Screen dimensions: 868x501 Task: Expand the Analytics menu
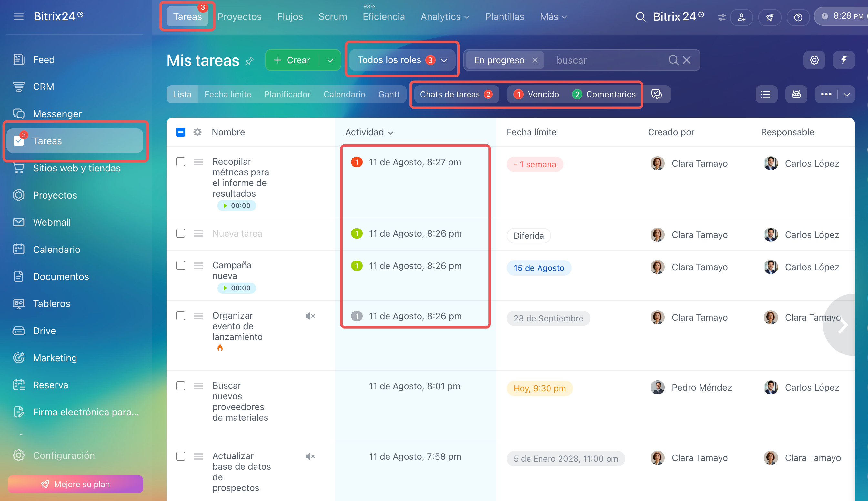pyautogui.click(x=445, y=17)
